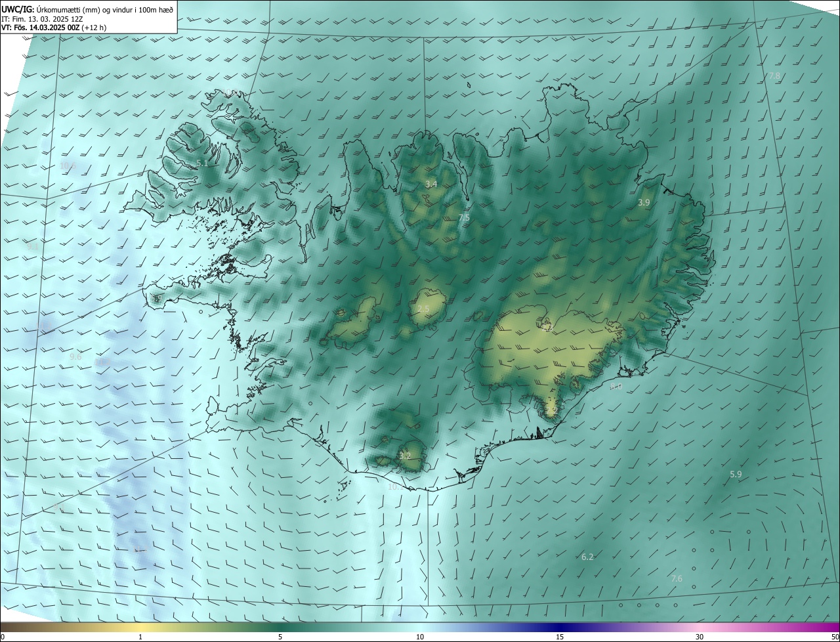Select the valid time line 'VT: Fös. 14.03.2025 00Z'
This screenshot has height=642, width=840.
tap(41, 28)
